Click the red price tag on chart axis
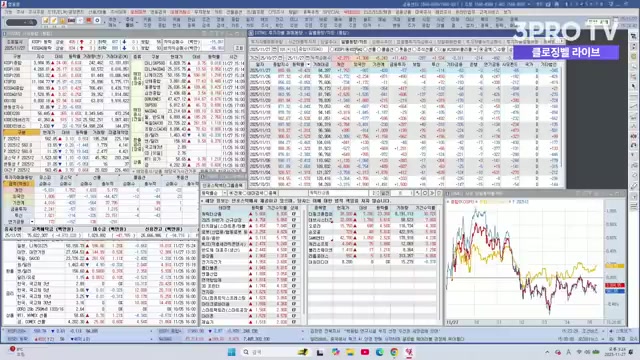The height and width of the screenshot is (360, 640). [614, 285]
